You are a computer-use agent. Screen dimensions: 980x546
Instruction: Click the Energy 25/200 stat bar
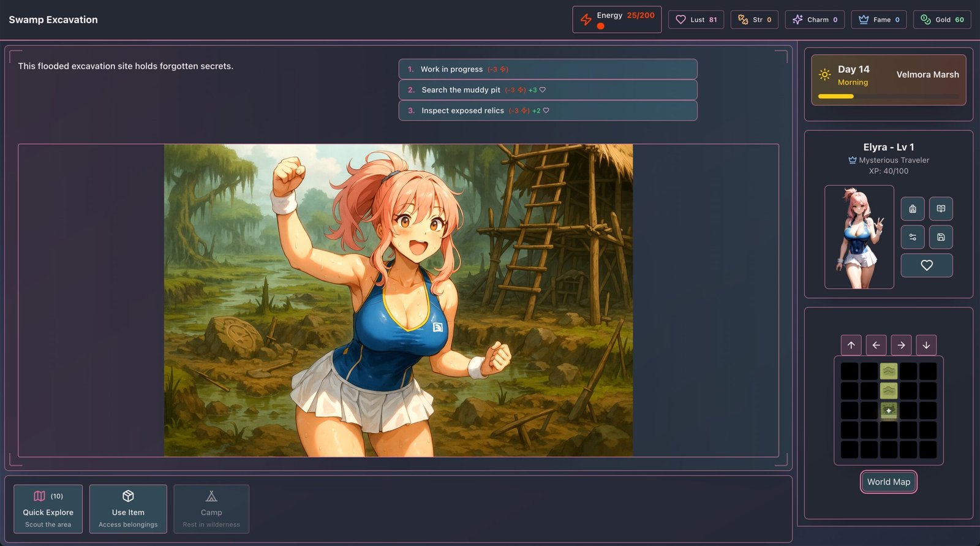pyautogui.click(x=617, y=20)
